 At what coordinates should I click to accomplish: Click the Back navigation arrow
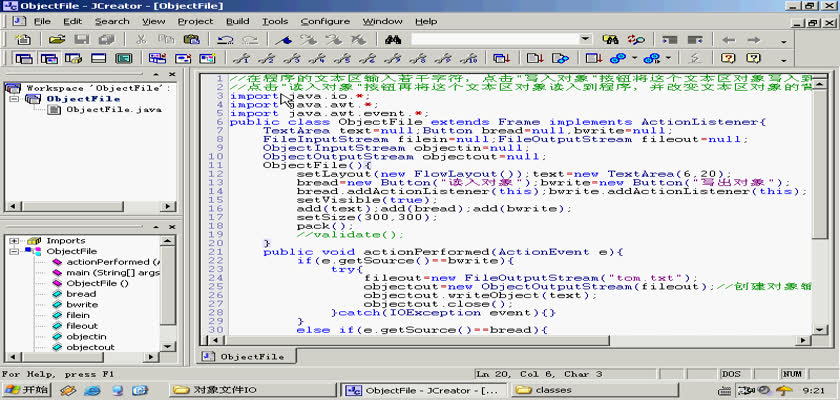(729, 40)
